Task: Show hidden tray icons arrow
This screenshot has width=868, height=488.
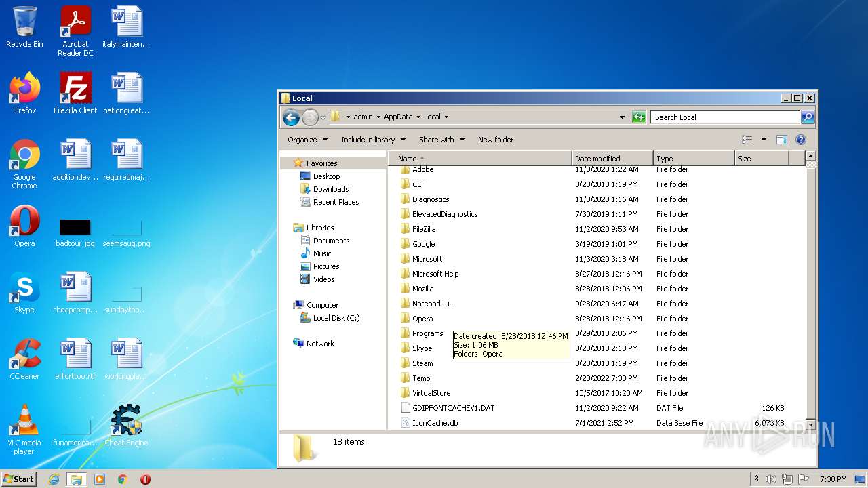Action: click(757, 479)
